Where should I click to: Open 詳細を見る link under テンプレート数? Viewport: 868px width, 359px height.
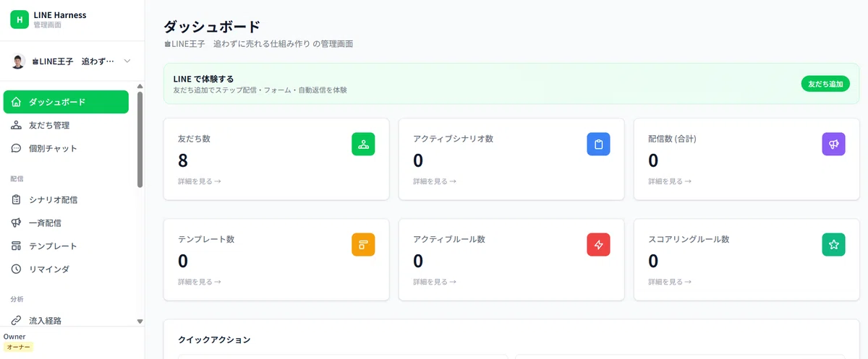200,282
